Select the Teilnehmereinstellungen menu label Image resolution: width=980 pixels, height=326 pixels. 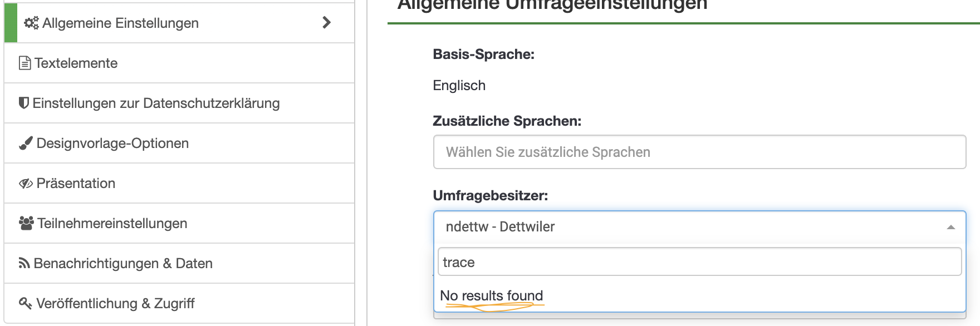[112, 224]
